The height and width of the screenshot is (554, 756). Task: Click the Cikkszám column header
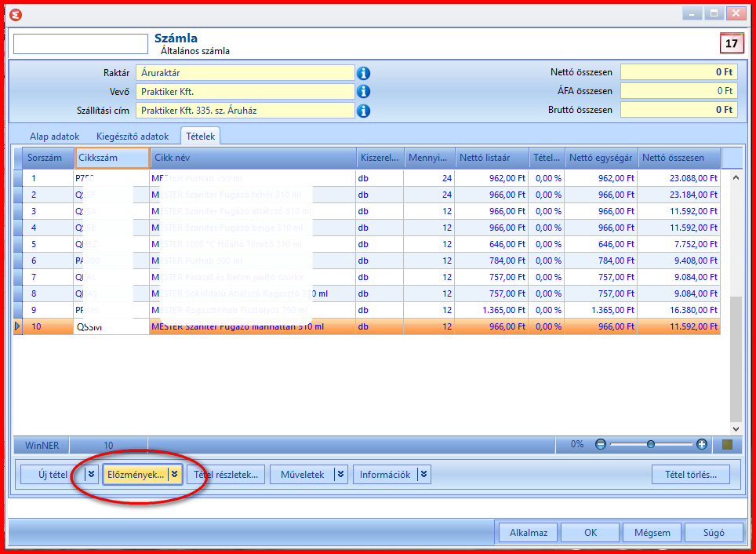(112, 158)
